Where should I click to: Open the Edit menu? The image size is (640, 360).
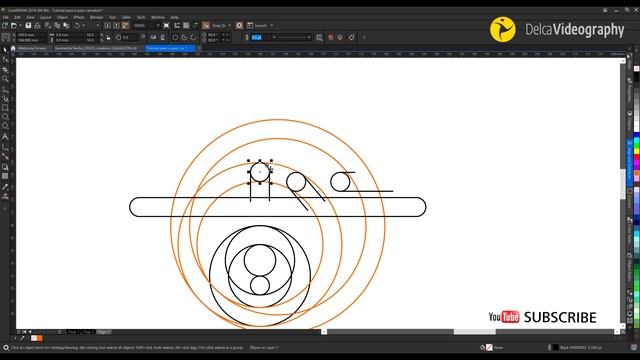pyautogui.click(x=17, y=18)
